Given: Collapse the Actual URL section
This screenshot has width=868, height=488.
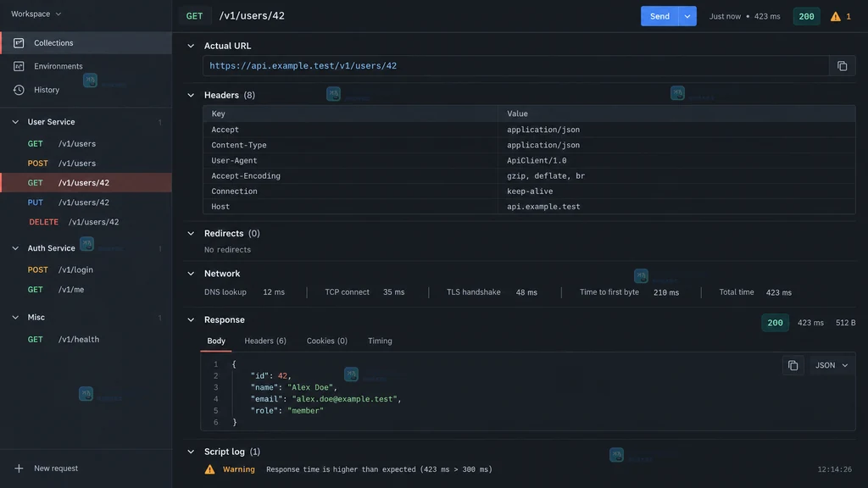Looking at the screenshot, I should [x=191, y=46].
